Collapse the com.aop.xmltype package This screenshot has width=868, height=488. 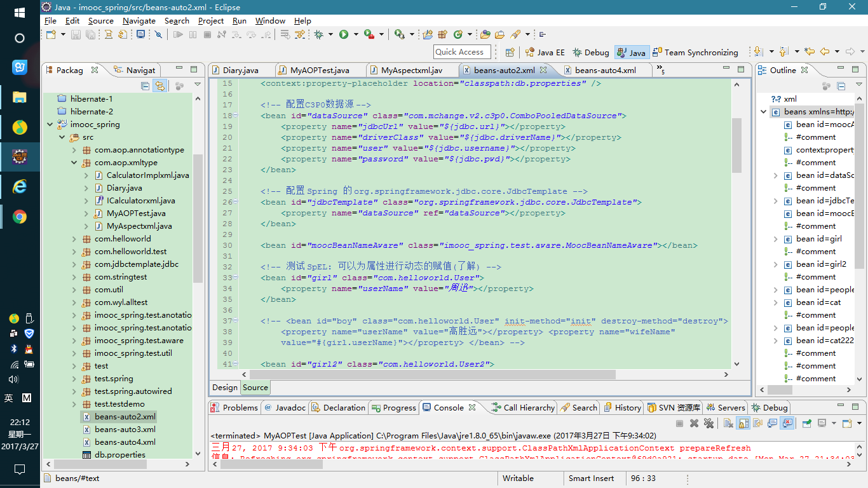click(x=74, y=163)
